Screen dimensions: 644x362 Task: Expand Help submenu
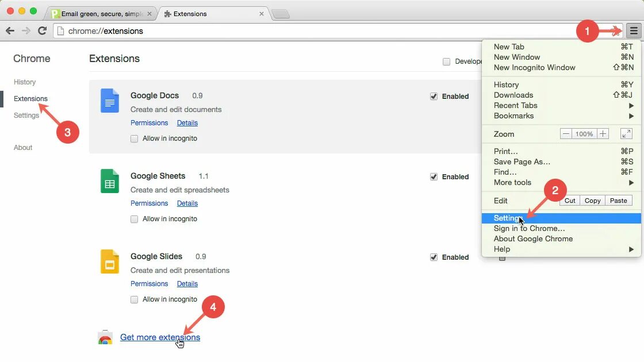click(561, 249)
